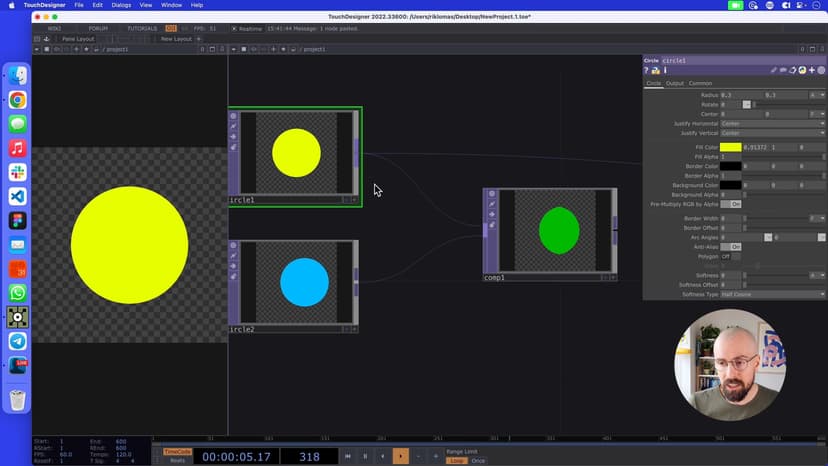This screenshot has height=466, width=828.
Task: Open the Dialogs menu
Action: [x=121, y=5]
